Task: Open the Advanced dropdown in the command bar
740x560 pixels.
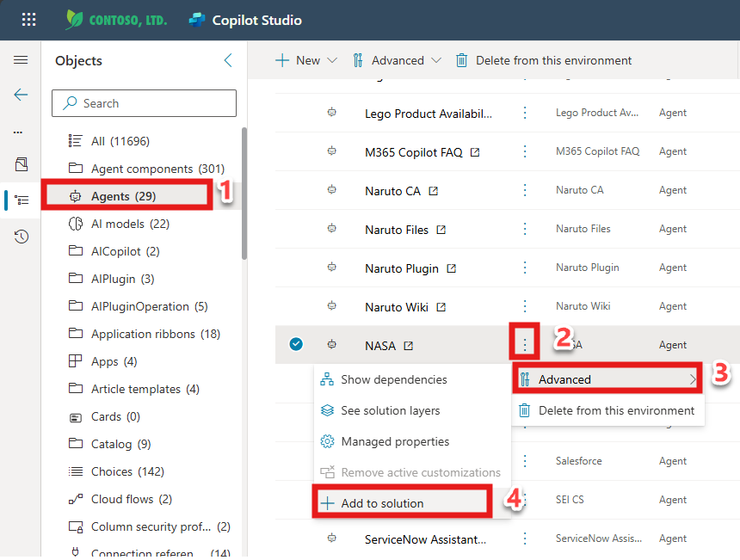Action: coord(397,60)
